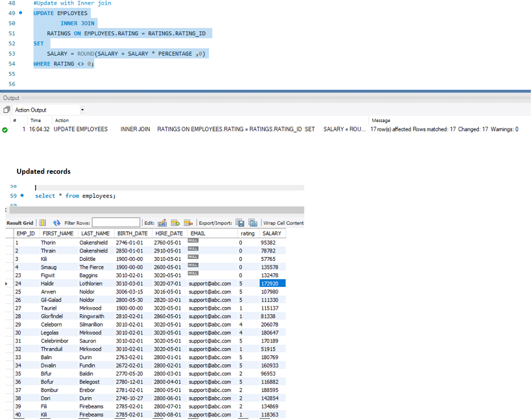
Task: Toggle the result grid column view icon
Action: pos(43,223)
